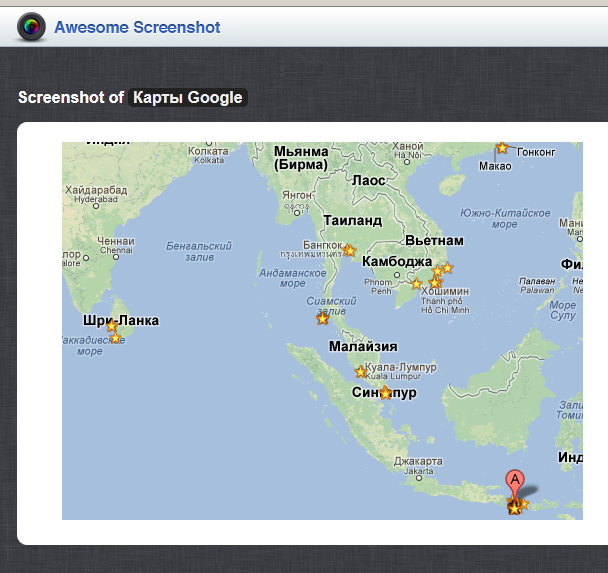Click the Южно-Китайское море sea label
The width and height of the screenshot is (608, 573).
[x=505, y=218]
